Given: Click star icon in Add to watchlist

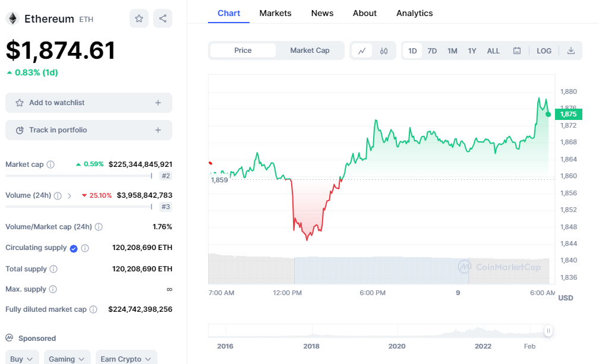Looking at the screenshot, I should click(20, 103).
